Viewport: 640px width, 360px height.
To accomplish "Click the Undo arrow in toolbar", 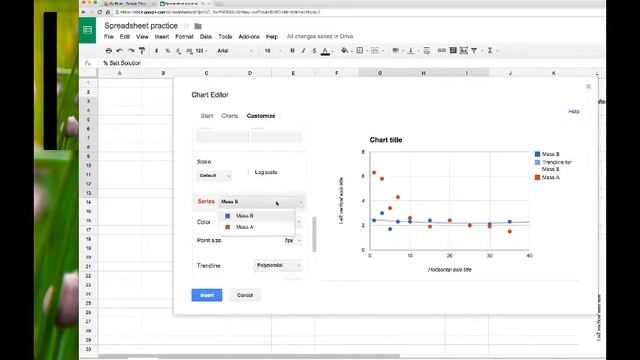I will (x=120, y=51).
